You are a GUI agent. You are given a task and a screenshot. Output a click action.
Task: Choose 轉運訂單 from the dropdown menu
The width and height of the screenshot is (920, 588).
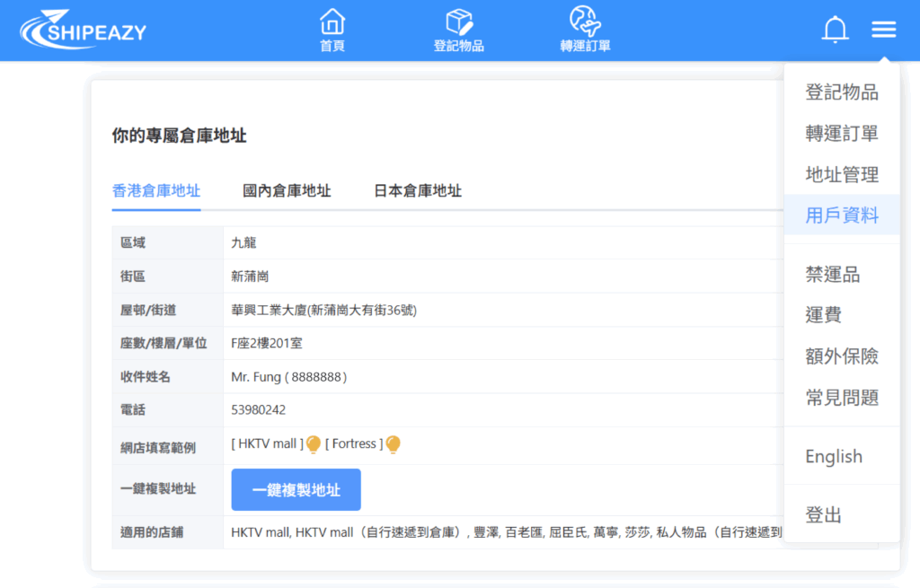[x=842, y=134]
